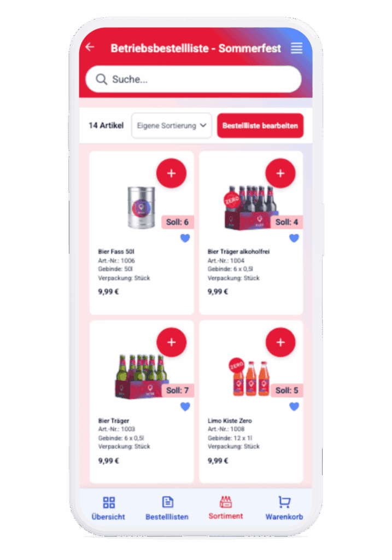Screen dimensions: 392x560
Task: Toggle favorite heart on Bier Träger alkoholfrei
Action: pyautogui.click(x=294, y=238)
